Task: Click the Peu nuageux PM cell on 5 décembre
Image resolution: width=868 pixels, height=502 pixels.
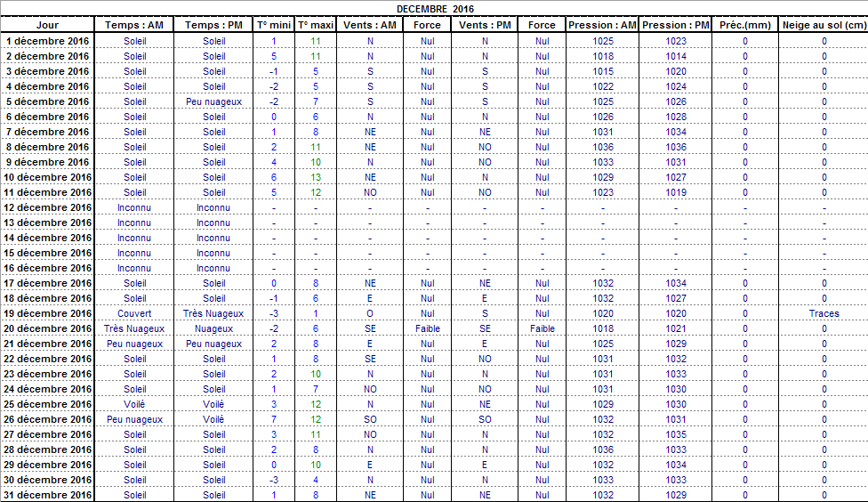Action: click(213, 101)
